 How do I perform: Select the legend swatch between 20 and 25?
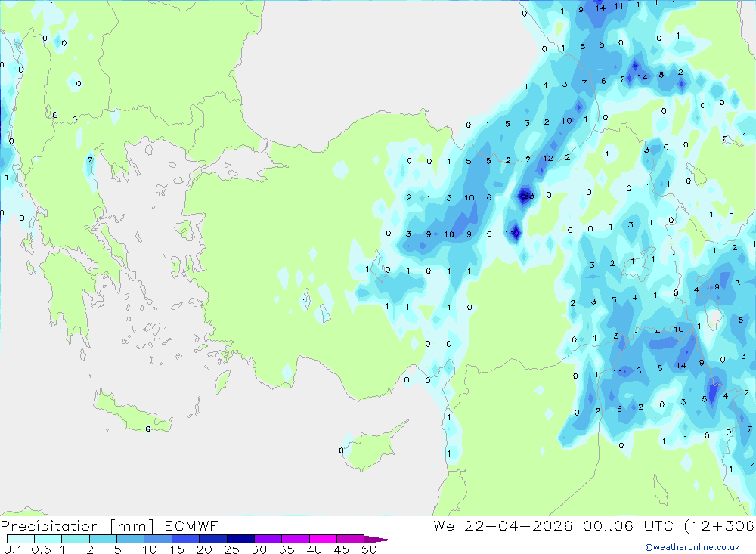point(212,539)
